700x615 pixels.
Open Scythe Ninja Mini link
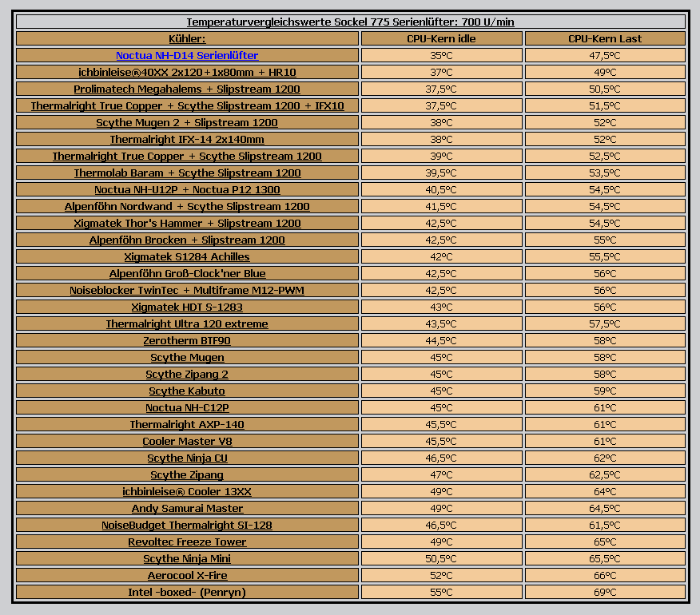pyautogui.click(x=187, y=558)
